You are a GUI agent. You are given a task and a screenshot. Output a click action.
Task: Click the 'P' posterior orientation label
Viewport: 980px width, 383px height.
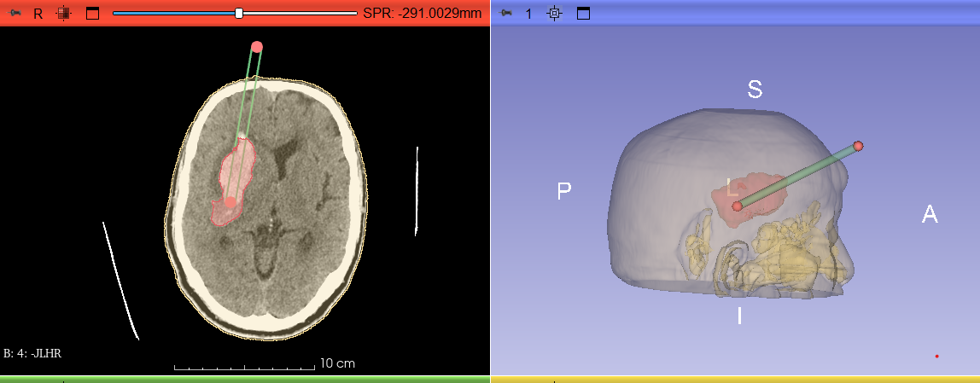pyautogui.click(x=563, y=191)
